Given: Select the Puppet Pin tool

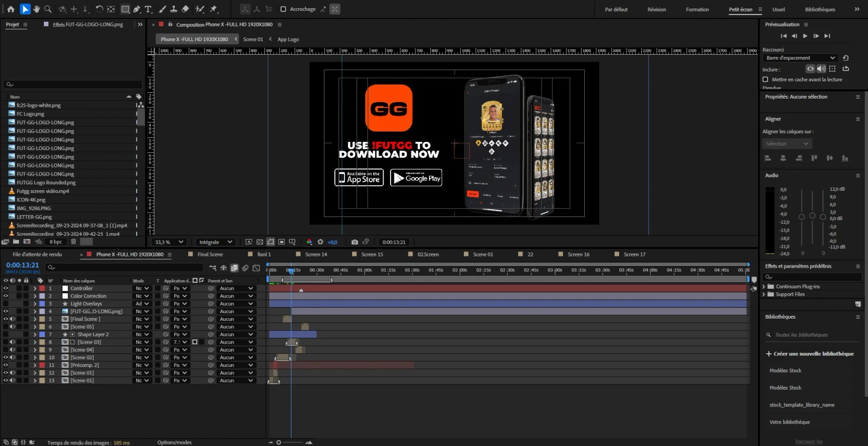Looking at the screenshot, I should coord(214,9).
